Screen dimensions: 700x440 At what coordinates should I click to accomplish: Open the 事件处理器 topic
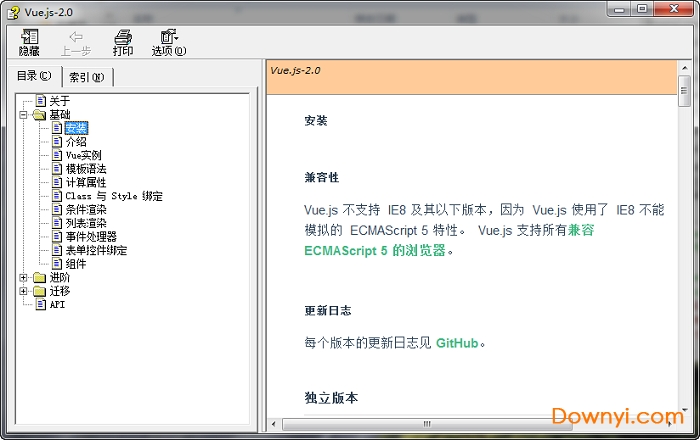tap(91, 237)
